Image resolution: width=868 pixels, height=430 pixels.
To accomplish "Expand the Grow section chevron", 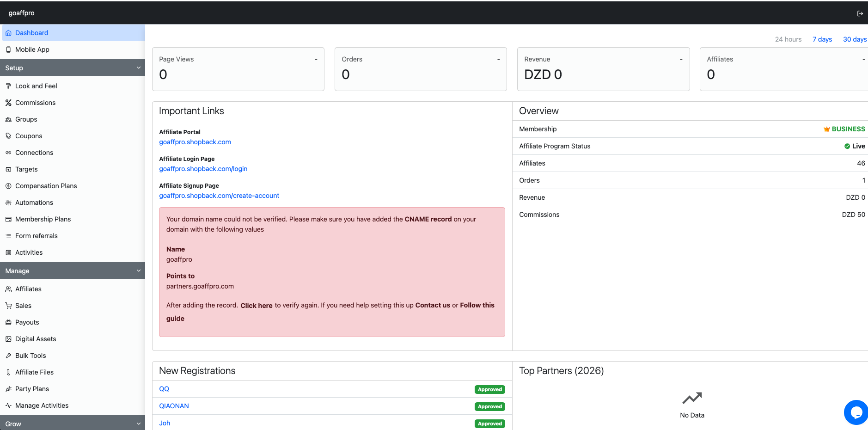I will pyautogui.click(x=139, y=424).
